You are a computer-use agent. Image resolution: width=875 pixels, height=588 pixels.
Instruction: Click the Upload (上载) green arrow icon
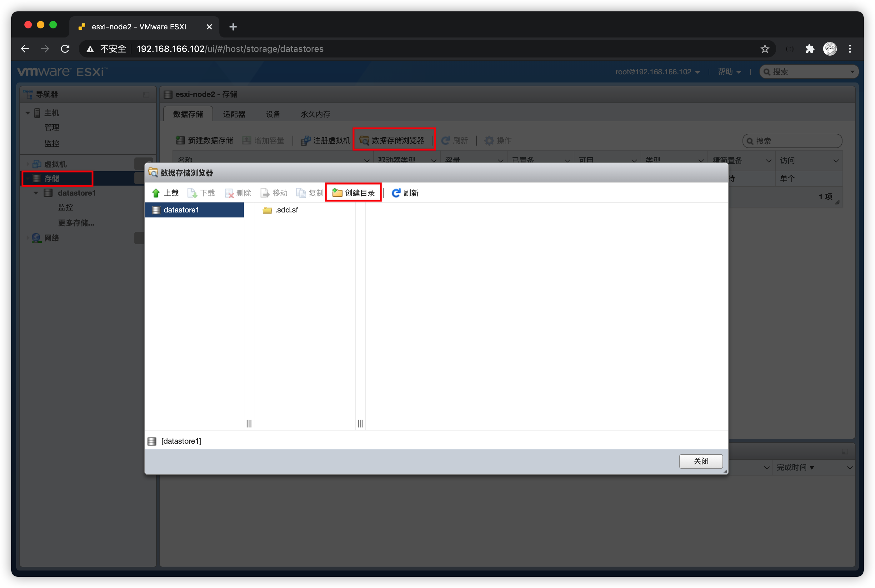[x=156, y=193]
